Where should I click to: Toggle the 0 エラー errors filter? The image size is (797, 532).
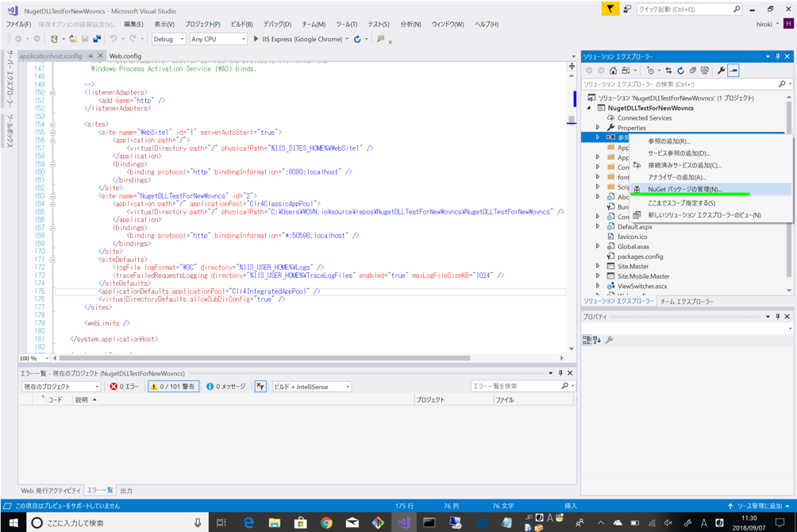125,387
